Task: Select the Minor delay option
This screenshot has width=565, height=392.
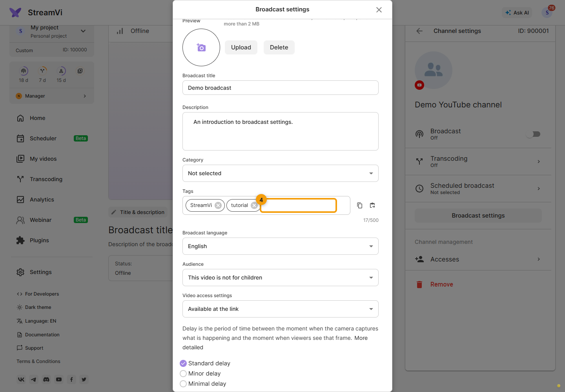Action: [183, 374]
